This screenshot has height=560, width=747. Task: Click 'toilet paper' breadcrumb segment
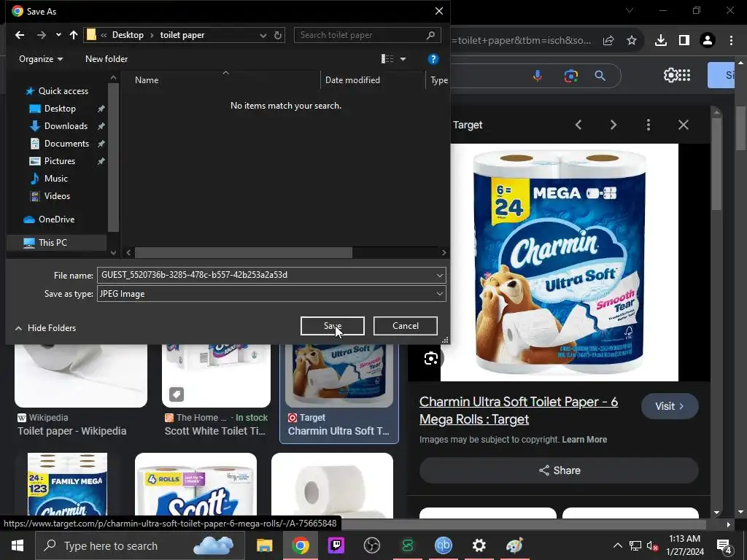(182, 35)
